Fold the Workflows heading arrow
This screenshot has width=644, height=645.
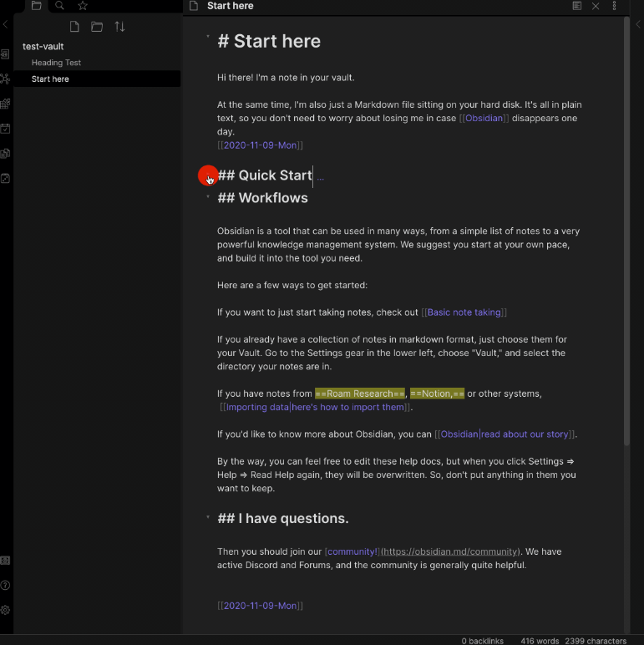click(x=208, y=196)
